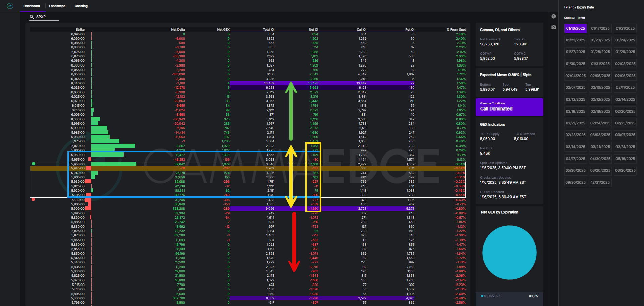The height and width of the screenshot is (306, 644).
Task: Open the Dashboard tab
Action: click(x=32, y=6)
